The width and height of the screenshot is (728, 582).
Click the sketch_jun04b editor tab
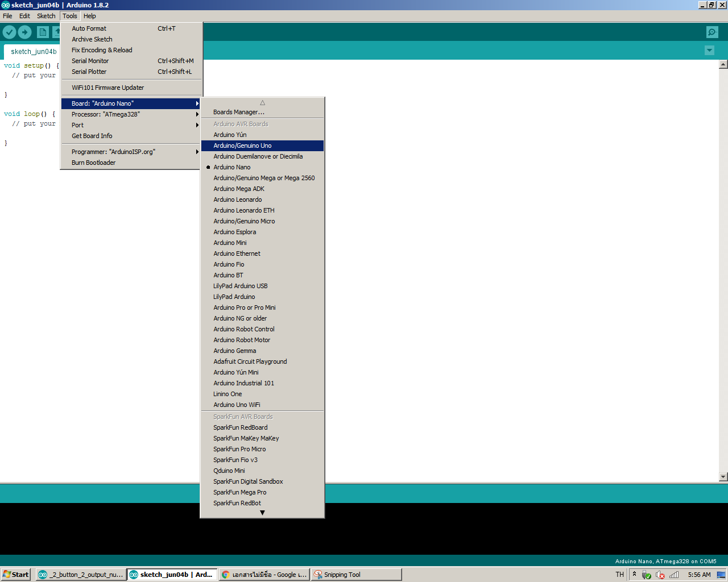[x=33, y=52]
